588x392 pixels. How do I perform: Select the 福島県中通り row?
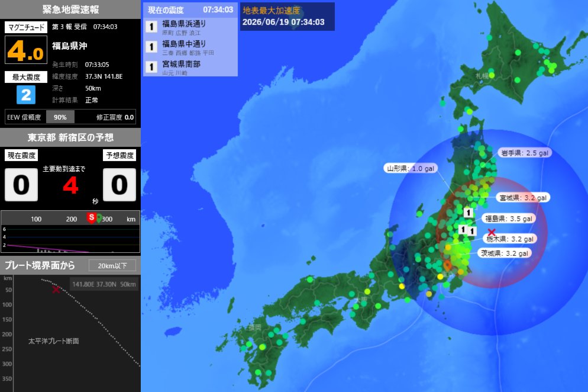pos(190,47)
